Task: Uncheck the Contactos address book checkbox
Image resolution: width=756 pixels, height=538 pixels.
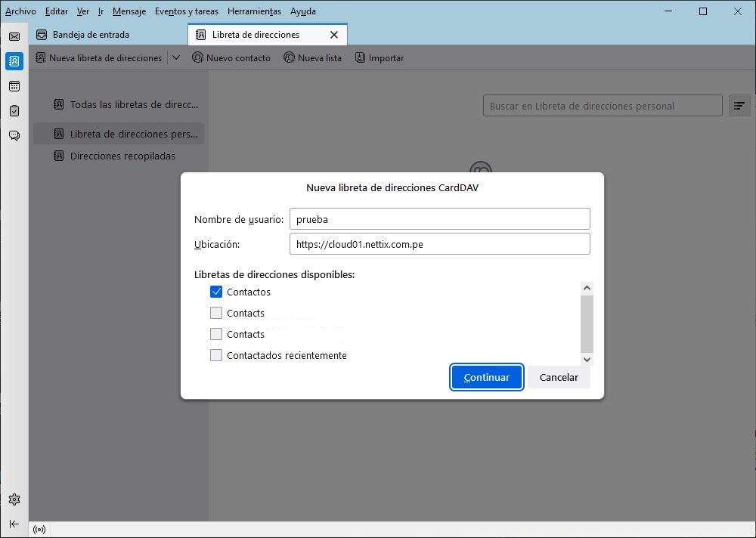Action: pos(216,292)
